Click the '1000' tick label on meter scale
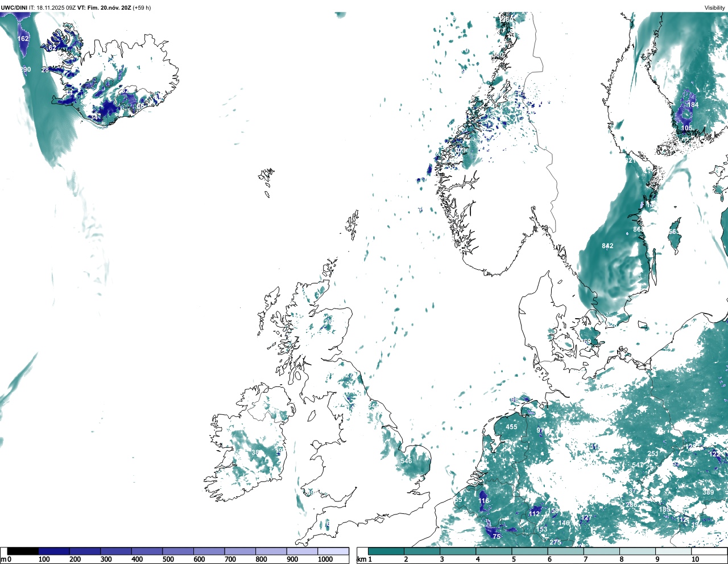 point(325,559)
